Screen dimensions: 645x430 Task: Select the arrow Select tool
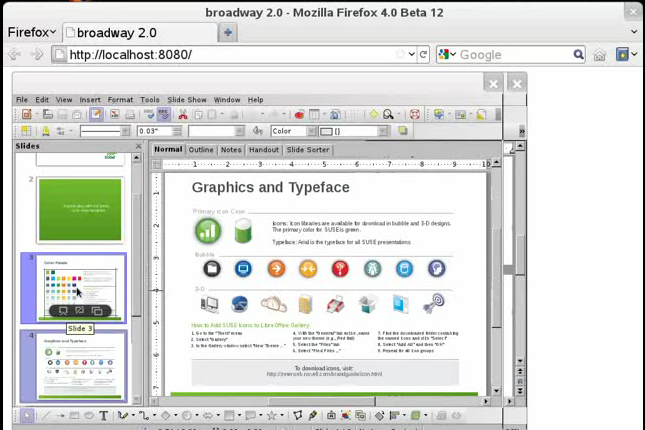coord(27,416)
